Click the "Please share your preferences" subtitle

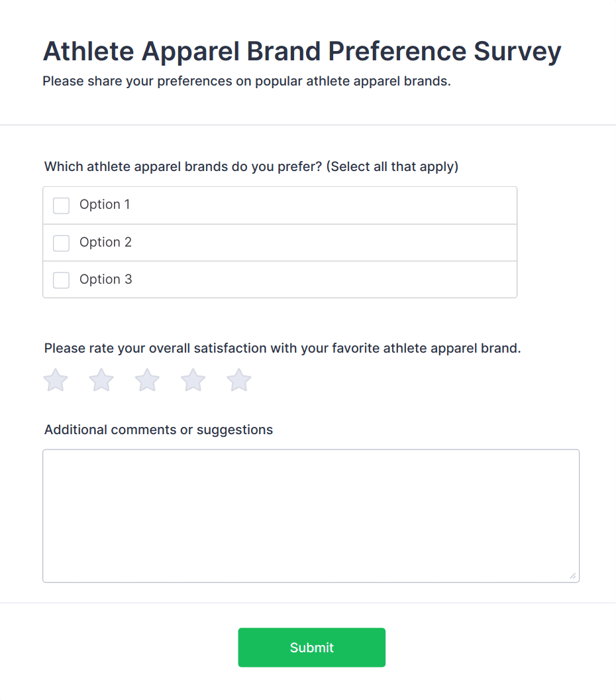click(x=246, y=82)
